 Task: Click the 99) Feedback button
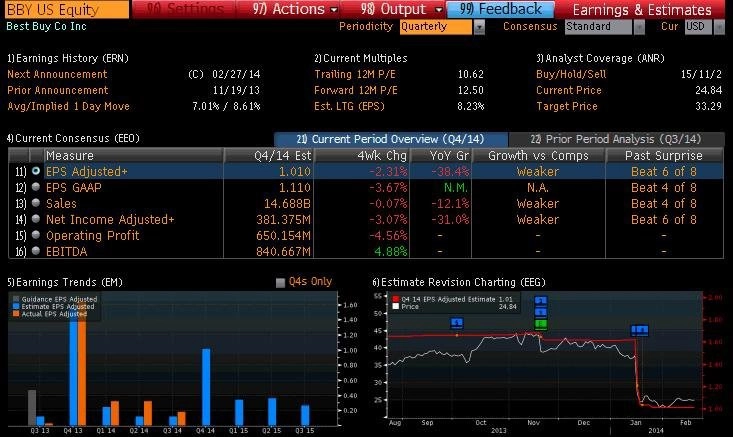click(500, 9)
